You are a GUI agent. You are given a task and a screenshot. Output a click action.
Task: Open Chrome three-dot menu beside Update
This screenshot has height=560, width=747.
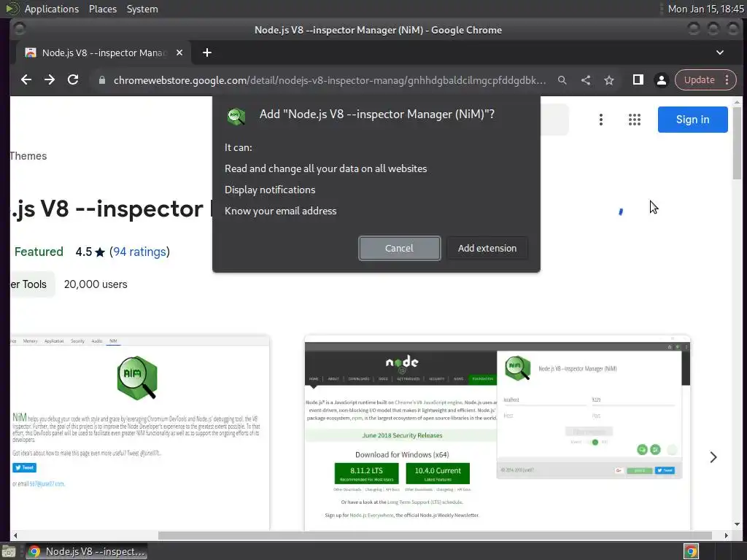click(x=727, y=80)
